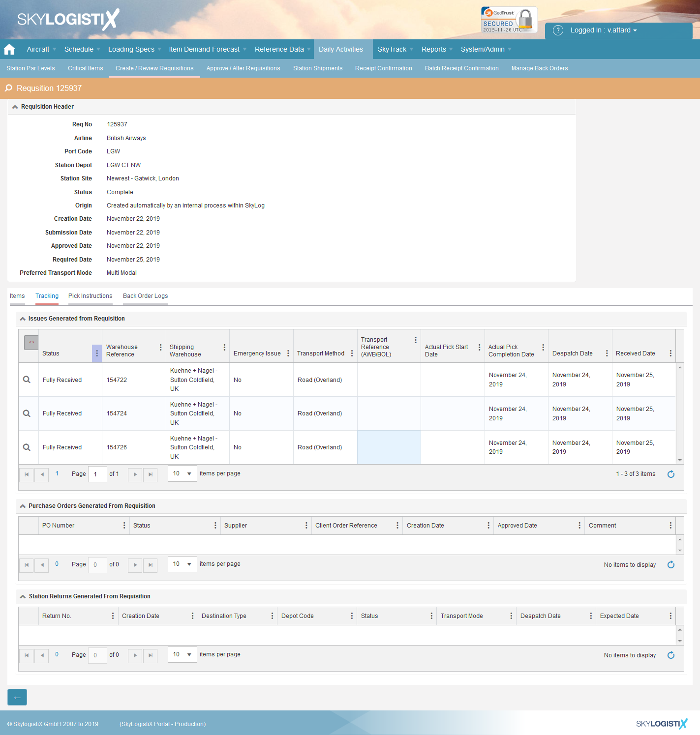Refresh the Station Returns grid
This screenshot has height=735, width=700.
670,655
